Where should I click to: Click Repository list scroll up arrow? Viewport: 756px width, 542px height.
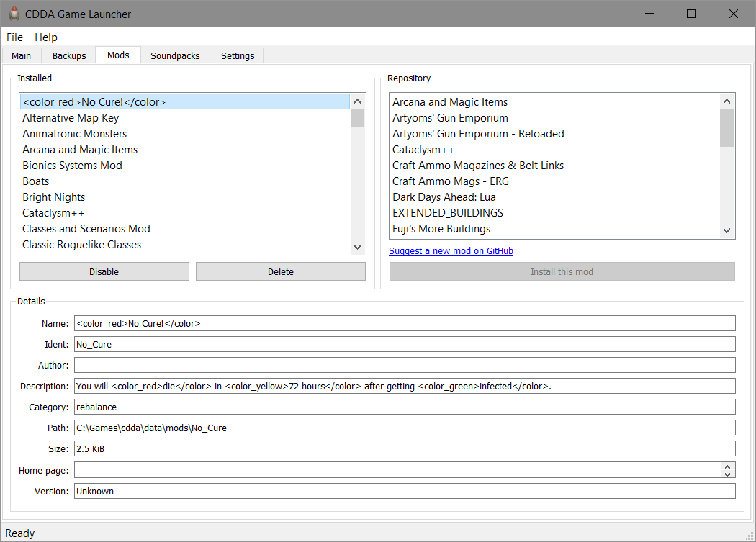tap(727, 101)
